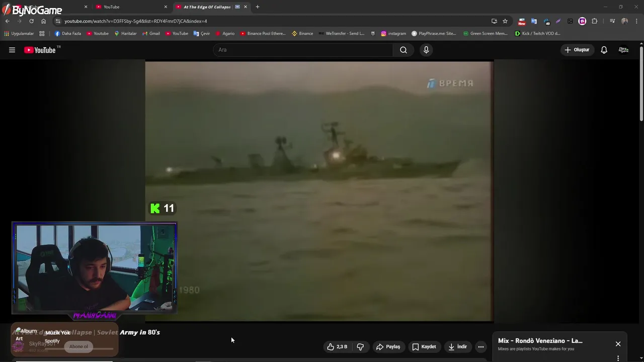Open WeTransfer - Send L... bookmark
The height and width of the screenshot is (362, 644).
342,34
